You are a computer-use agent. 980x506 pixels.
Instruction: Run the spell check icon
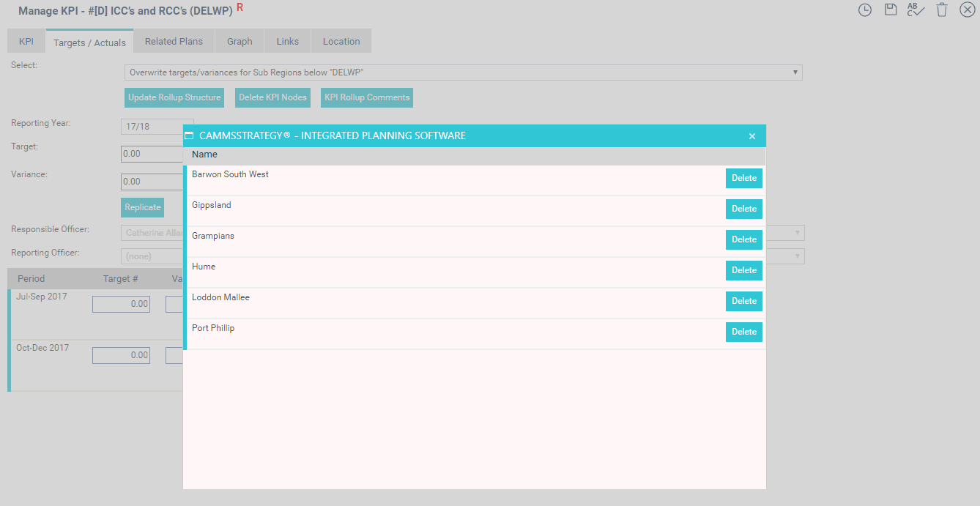coord(916,10)
